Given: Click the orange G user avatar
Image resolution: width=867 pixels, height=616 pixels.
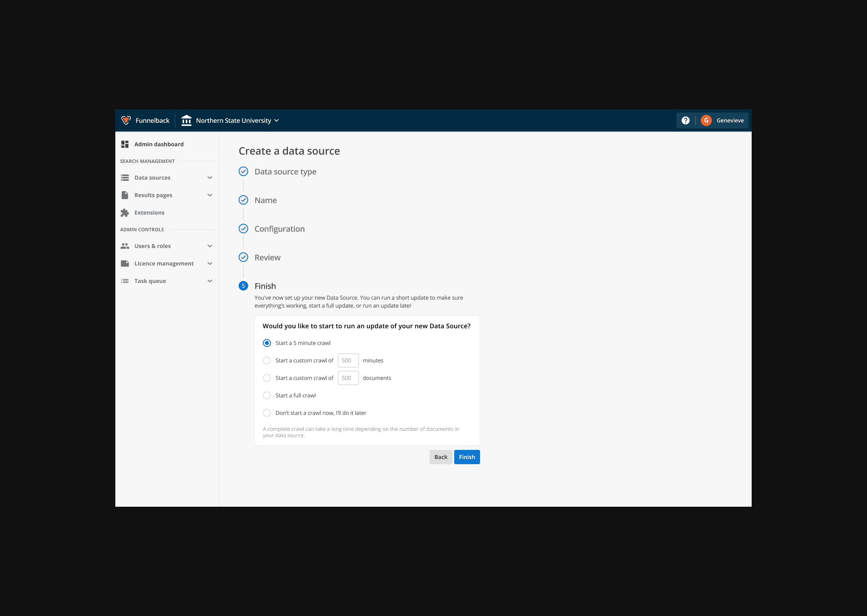Looking at the screenshot, I should [706, 120].
